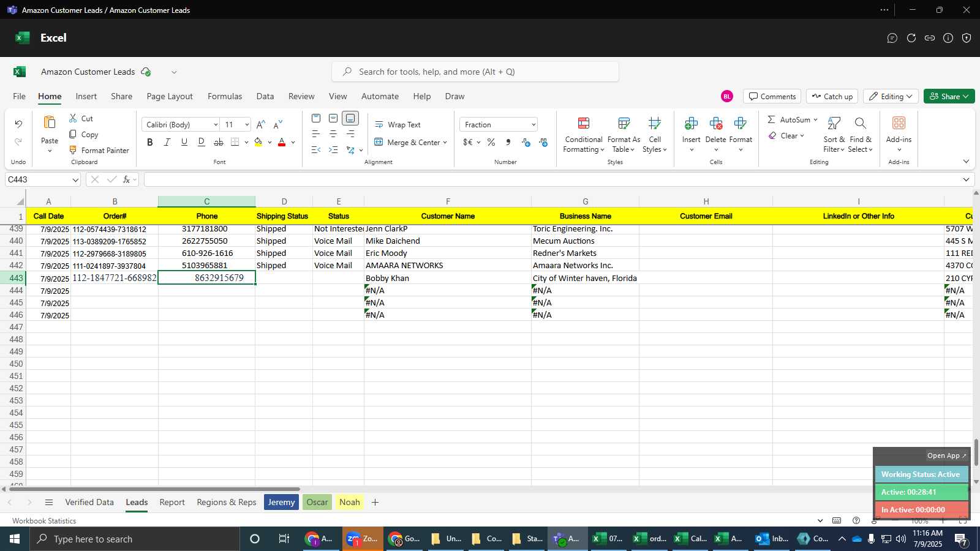Switch to the Jeremy sheet
Image resolution: width=980 pixels, height=551 pixels.
[281, 502]
